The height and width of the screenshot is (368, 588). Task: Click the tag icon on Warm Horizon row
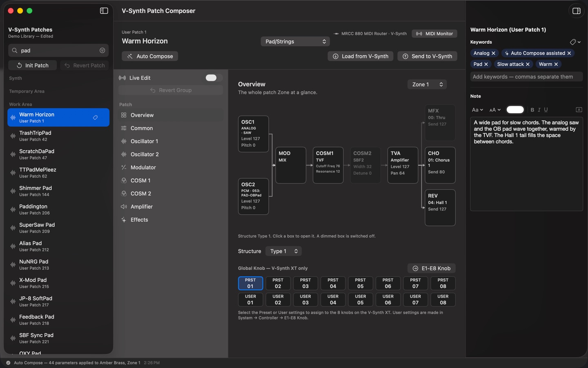click(x=95, y=118)
